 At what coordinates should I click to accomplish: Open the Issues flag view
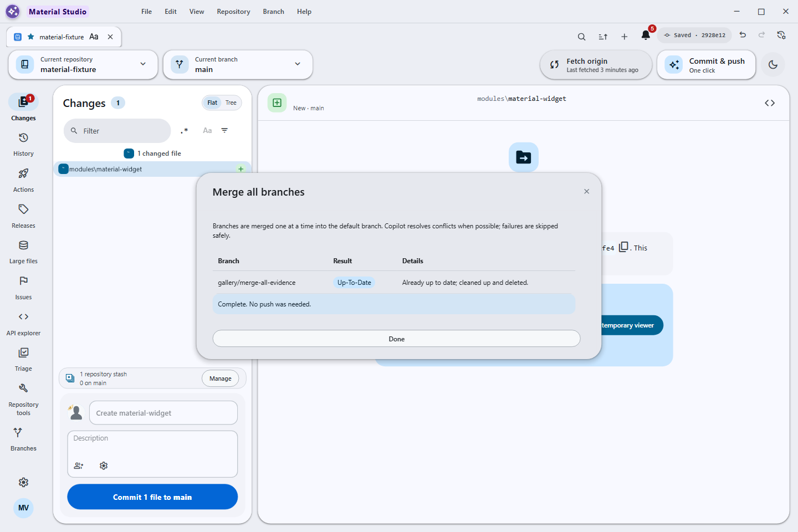tap(23, 288)
